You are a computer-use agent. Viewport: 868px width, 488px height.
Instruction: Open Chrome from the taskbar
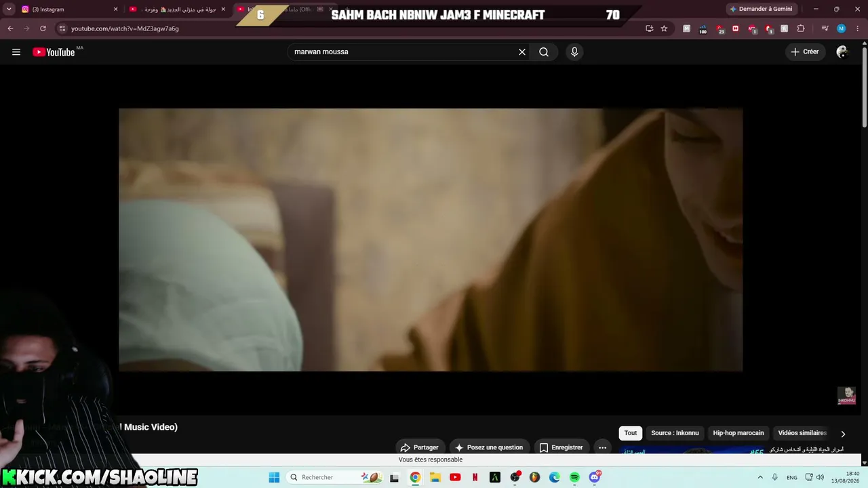tap(415, 477)
